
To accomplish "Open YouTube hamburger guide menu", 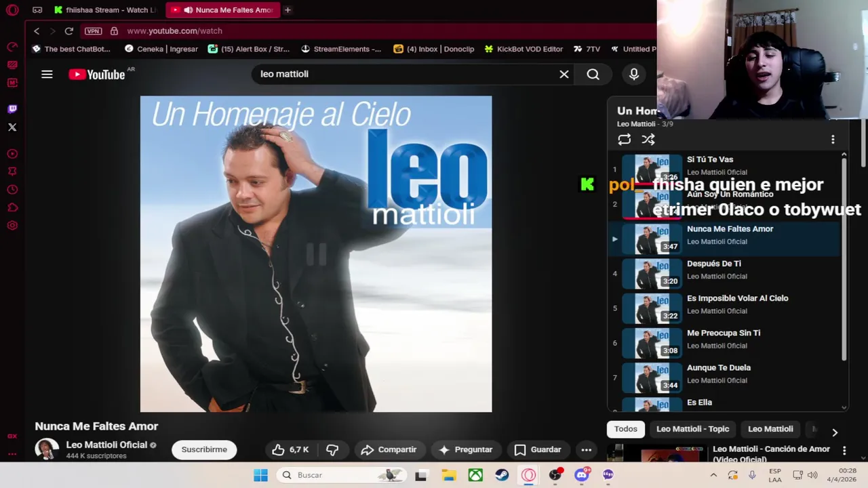I will point(47,75).
